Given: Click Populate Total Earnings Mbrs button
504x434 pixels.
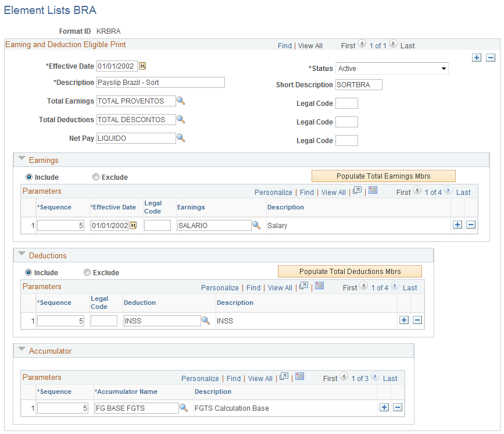Looking at the screenshot, I should pyautogui.click(x=384, y=176).
